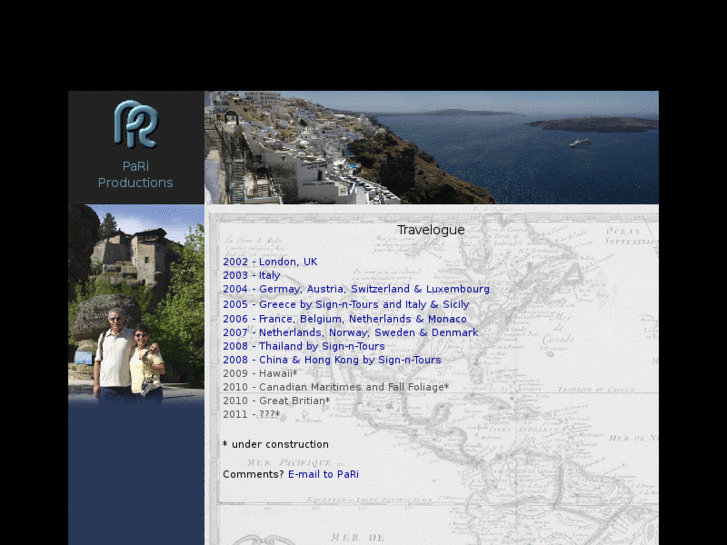Click the 2009 - Hawaii* entry
Viewport: 727px width, 545px height.
coord(260,373)
